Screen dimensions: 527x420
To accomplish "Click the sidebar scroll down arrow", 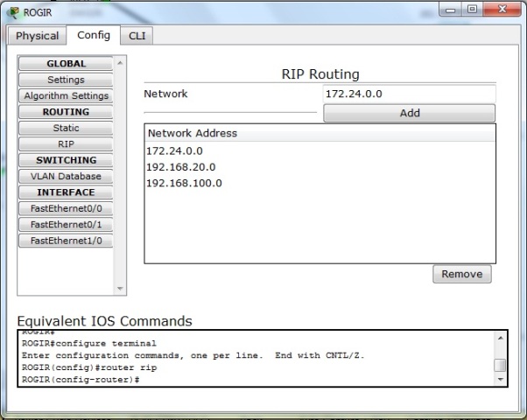I will click(x=121, y=289).
